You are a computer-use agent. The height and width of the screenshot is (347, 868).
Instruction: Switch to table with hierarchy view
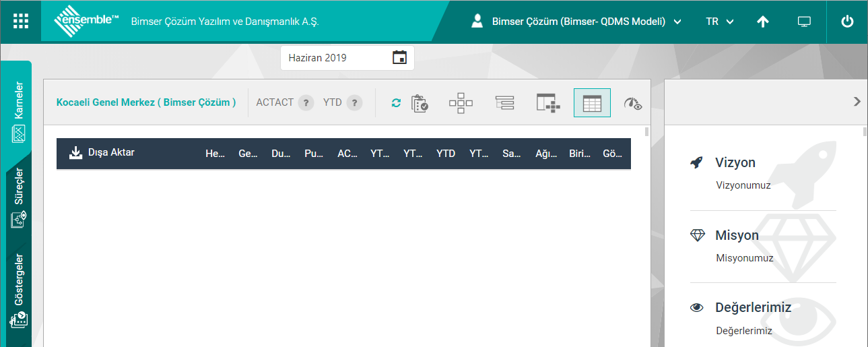(x=548, y=103)
